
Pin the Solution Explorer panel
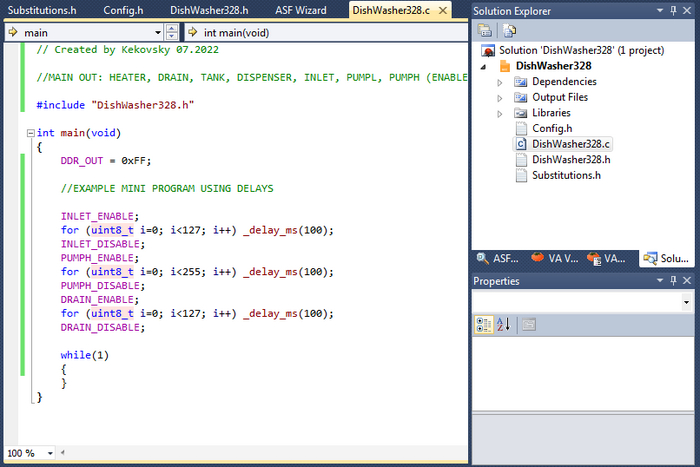click(x=673, y=10)
